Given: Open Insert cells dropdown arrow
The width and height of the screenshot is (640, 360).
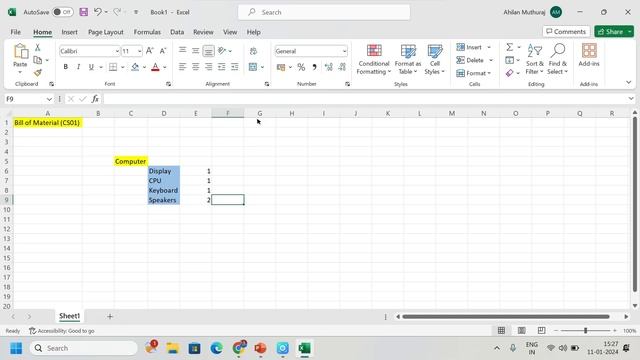Looking at the screenshot, I should (489, 47).
